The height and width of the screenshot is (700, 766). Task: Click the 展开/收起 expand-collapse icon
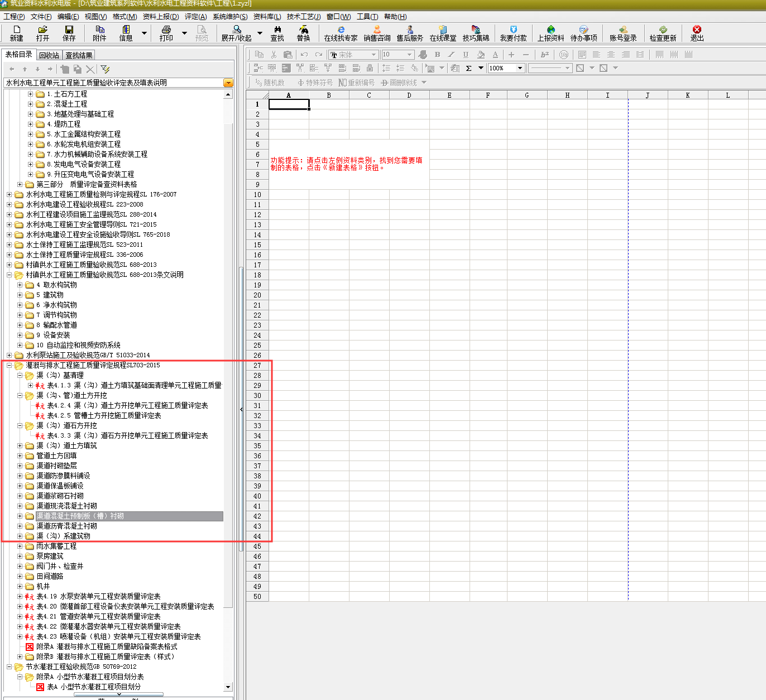pos(237,33)
